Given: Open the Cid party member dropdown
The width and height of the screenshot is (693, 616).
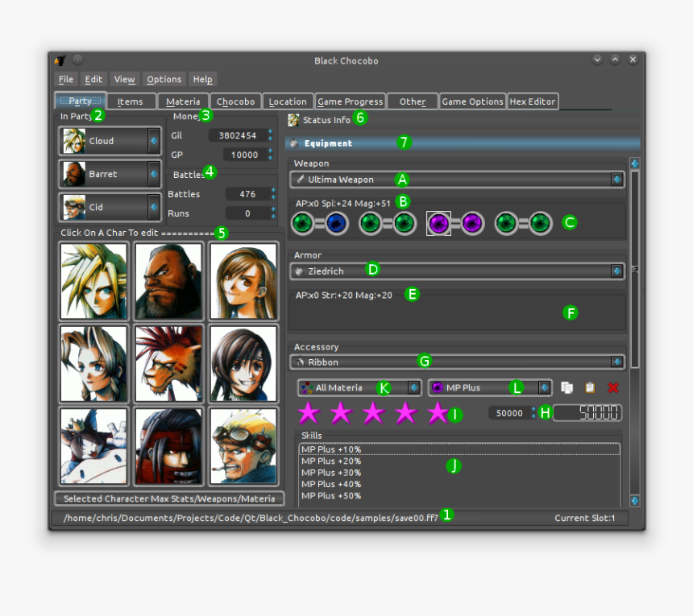Looking at the screenshot, I should coord(110,207).
